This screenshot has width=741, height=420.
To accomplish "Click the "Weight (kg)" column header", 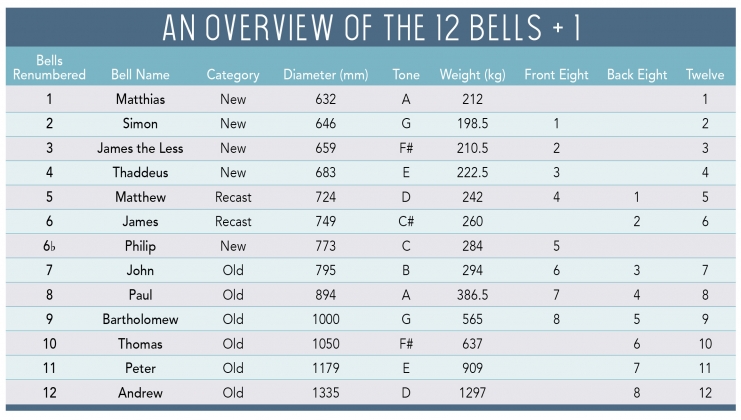I will 473,75.
